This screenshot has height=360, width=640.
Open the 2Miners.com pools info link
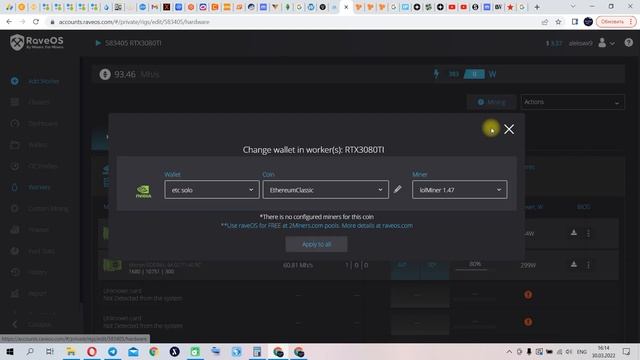317,225
